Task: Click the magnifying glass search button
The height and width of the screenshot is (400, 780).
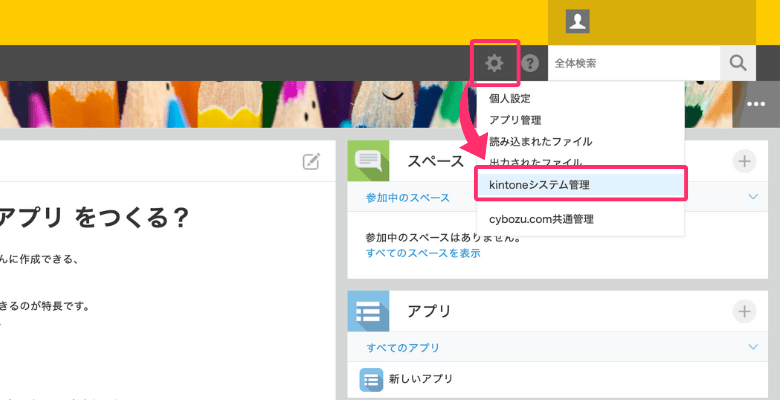Action: pos(737,63)
